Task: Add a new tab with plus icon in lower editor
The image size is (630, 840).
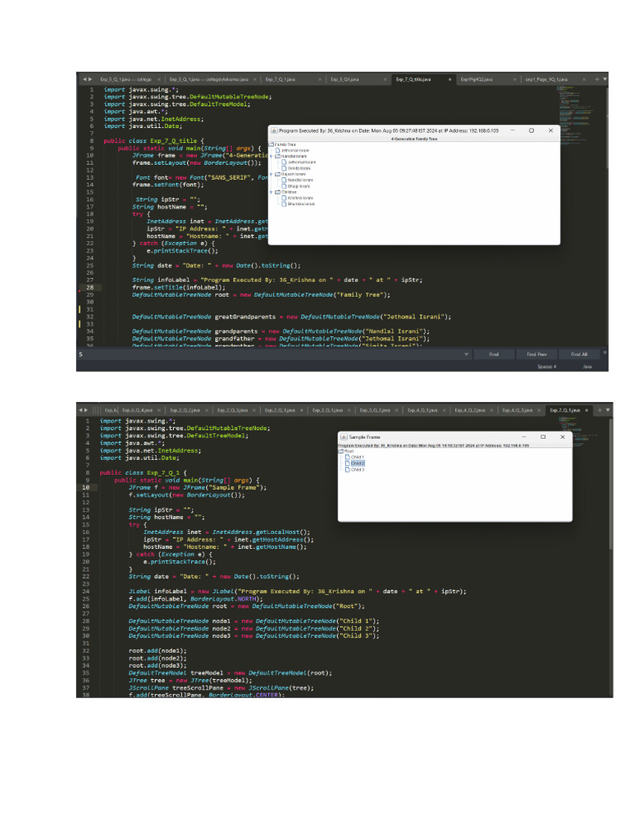Action: point(599,410)
